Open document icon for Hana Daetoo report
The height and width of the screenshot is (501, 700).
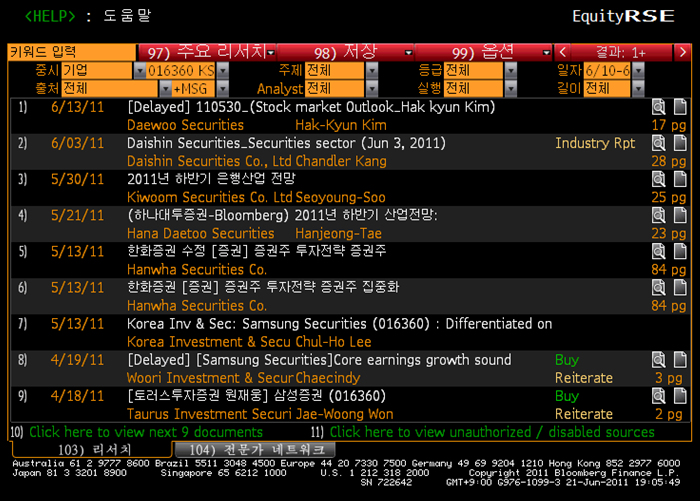pos(680,216)
